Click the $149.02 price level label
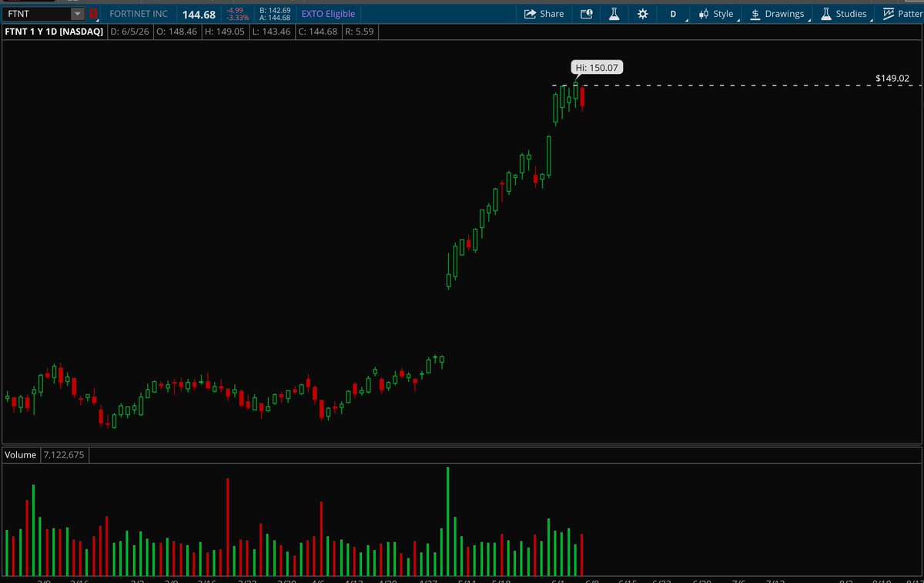Image resolution: width=924 pixels, height=583 pixels. 892,78
